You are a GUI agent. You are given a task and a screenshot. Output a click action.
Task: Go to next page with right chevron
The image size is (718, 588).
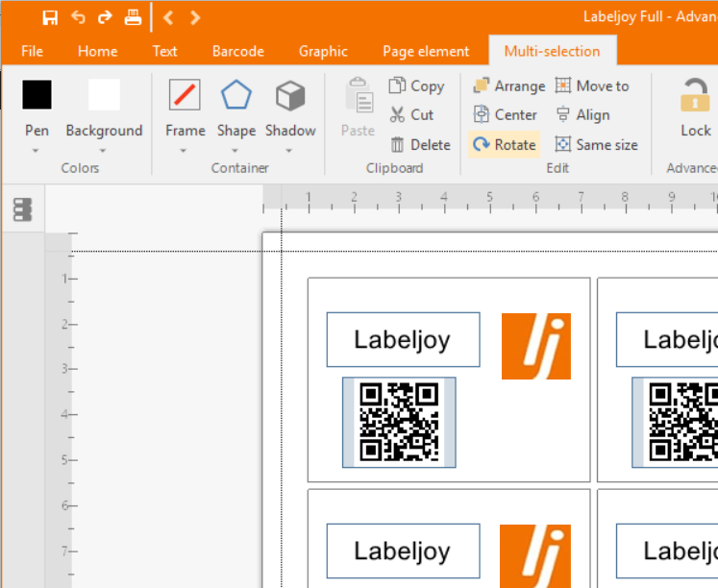195,18
